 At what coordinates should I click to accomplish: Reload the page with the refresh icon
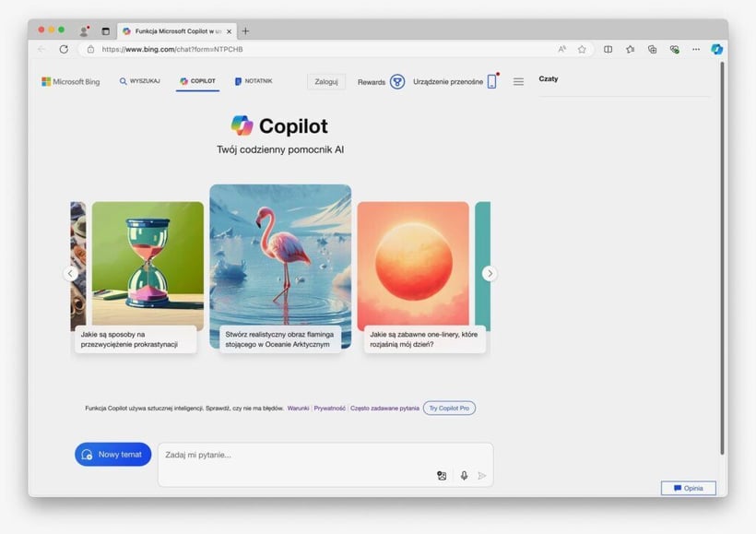click(x=64, y=49)
